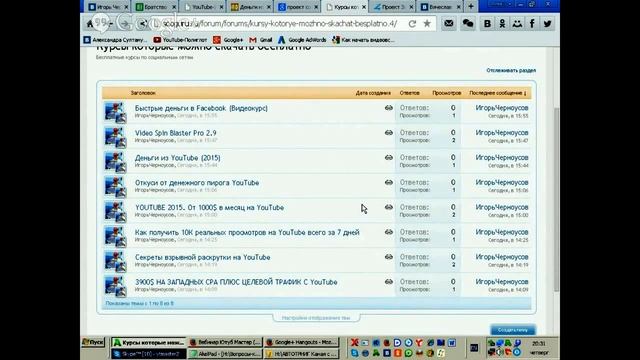
Task: Open Настройки отображения тем panel
Action: coord(316,318)
